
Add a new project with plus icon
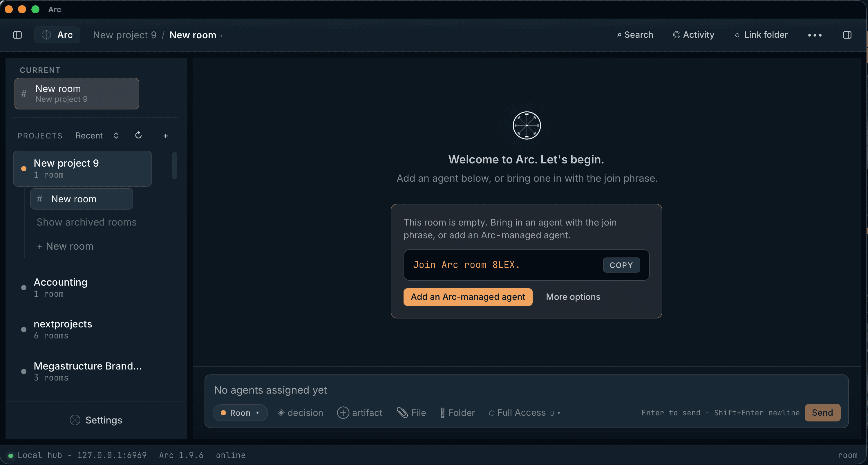click(165, 136)
